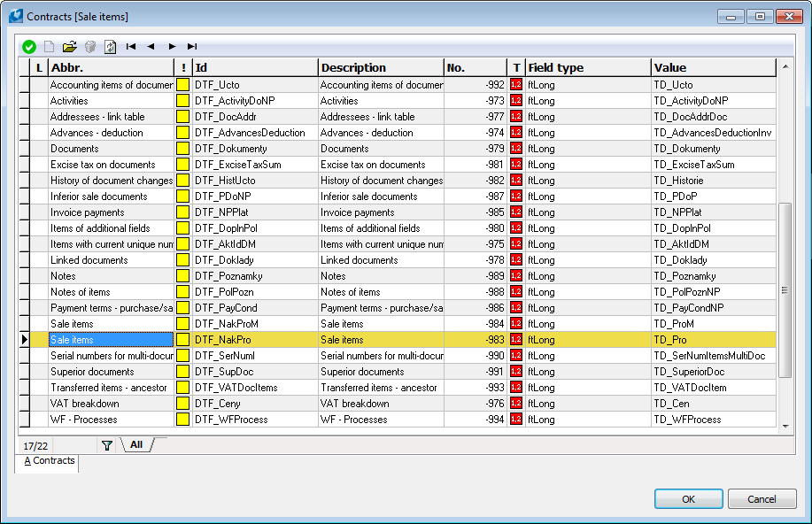Select Inferior sale documents description cell
This screenshot has height=524, width=812.
pyautogui.click(x=381, y=196)
